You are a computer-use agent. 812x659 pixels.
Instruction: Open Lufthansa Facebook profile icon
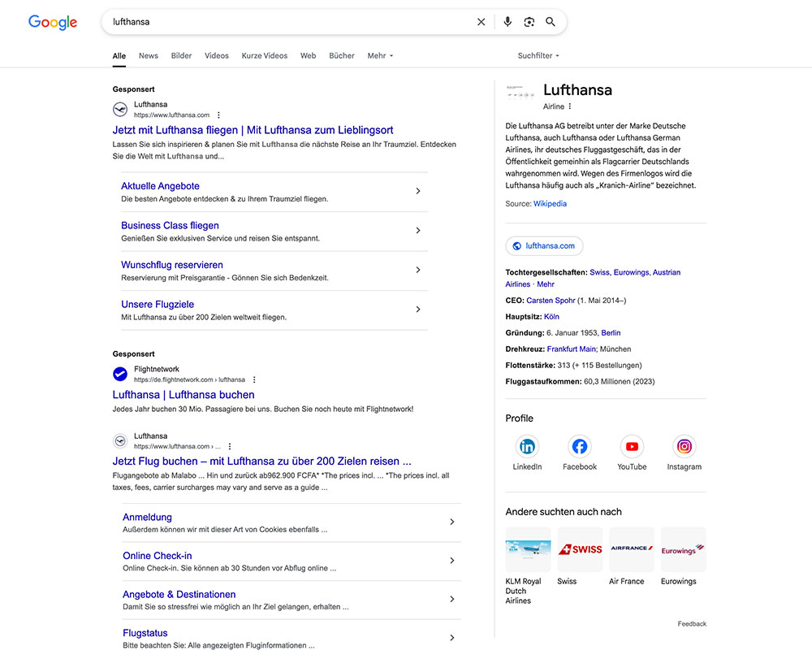click(580, 447)
